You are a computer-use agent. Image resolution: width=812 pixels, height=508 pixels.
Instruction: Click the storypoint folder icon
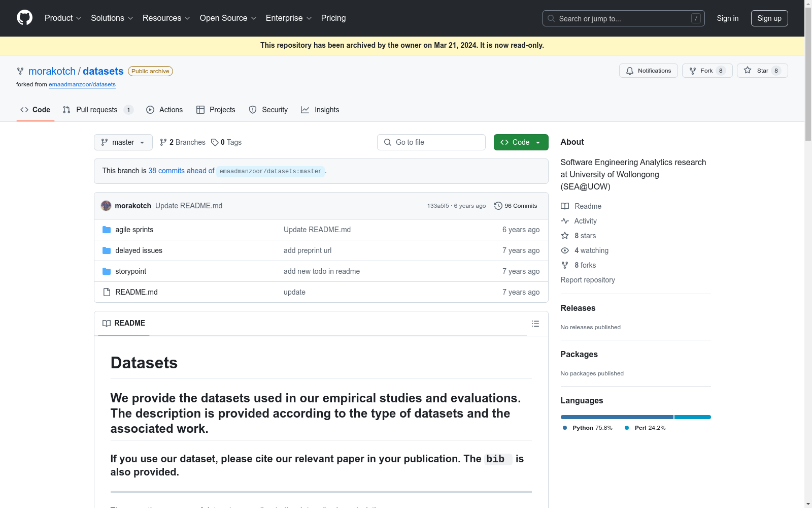[x=107, y=271]
